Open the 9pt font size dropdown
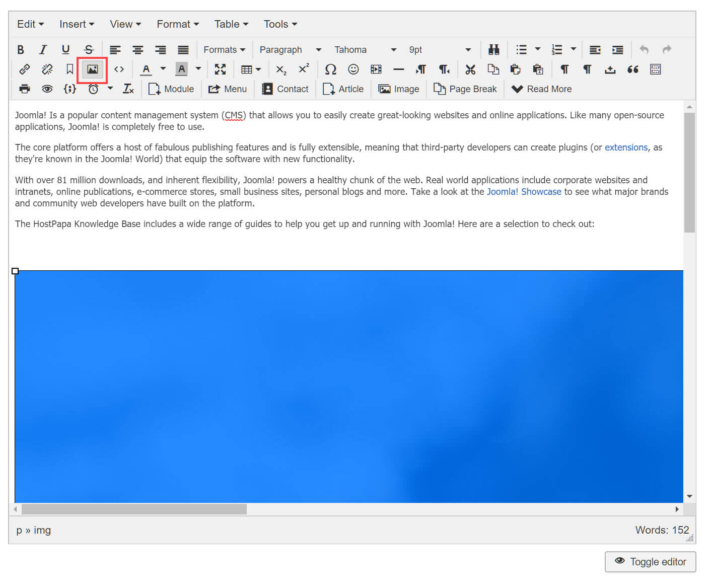Screen dimensions: 712x588 440,49
